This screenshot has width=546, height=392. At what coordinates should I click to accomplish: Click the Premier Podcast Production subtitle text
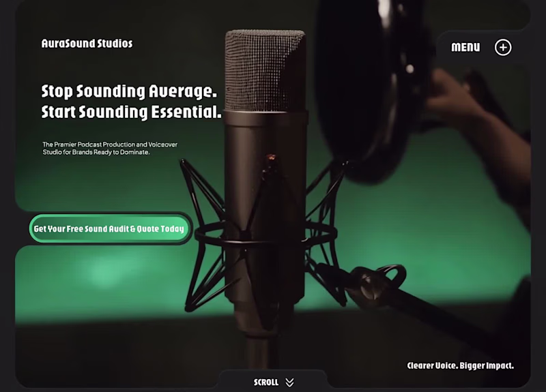pos(110,148)
